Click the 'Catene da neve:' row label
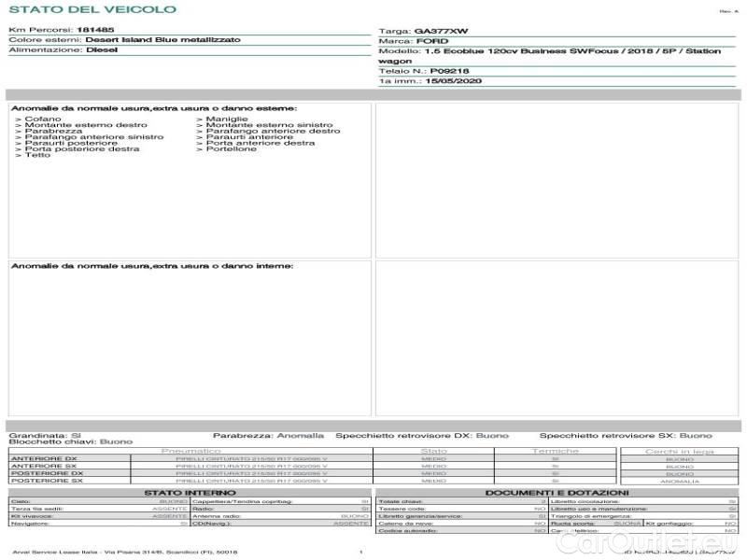The width and height of the screenshot is (747, 560). coord(405,524)
